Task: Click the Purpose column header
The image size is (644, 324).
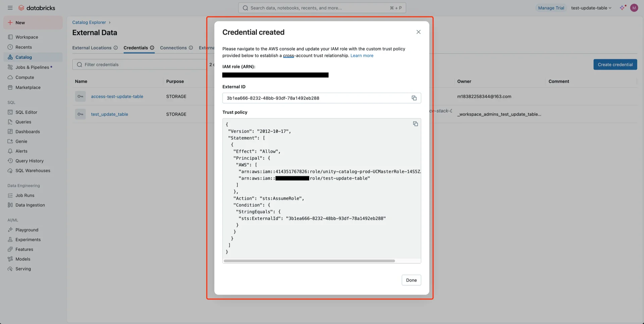Action: click(x=175, y=81)
